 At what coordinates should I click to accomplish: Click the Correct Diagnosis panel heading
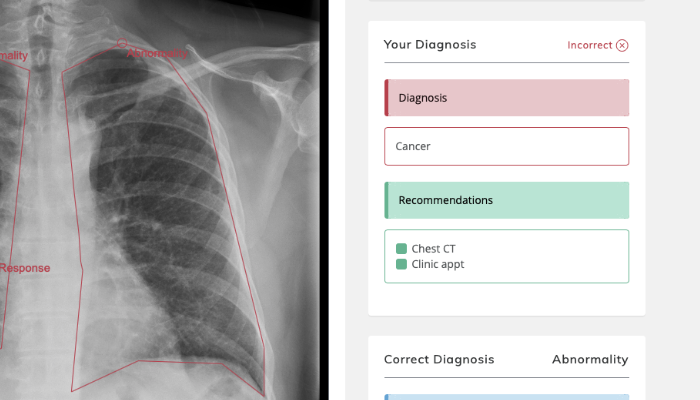[439, 359]
